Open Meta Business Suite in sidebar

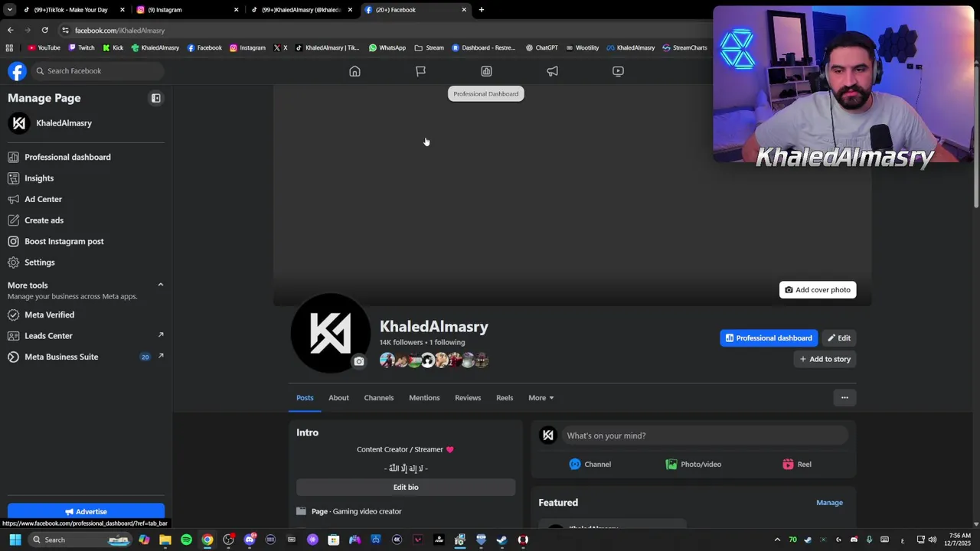[x=61, y=357]
